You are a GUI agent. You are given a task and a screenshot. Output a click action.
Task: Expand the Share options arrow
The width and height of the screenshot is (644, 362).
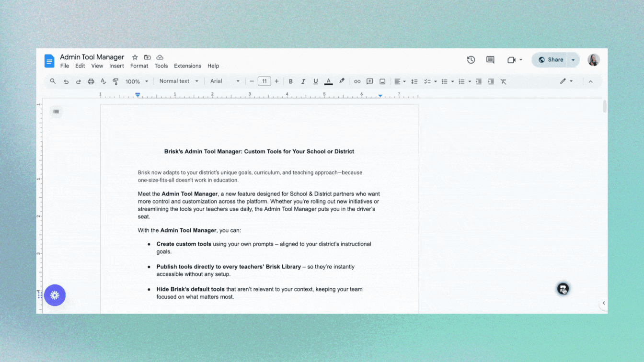coord(573,60)
